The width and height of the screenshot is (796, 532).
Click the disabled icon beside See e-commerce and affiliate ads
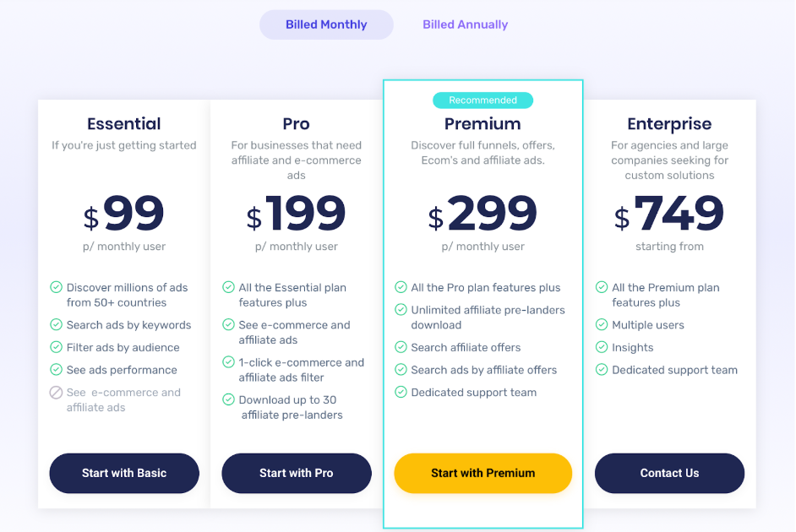tap(56, 393)
